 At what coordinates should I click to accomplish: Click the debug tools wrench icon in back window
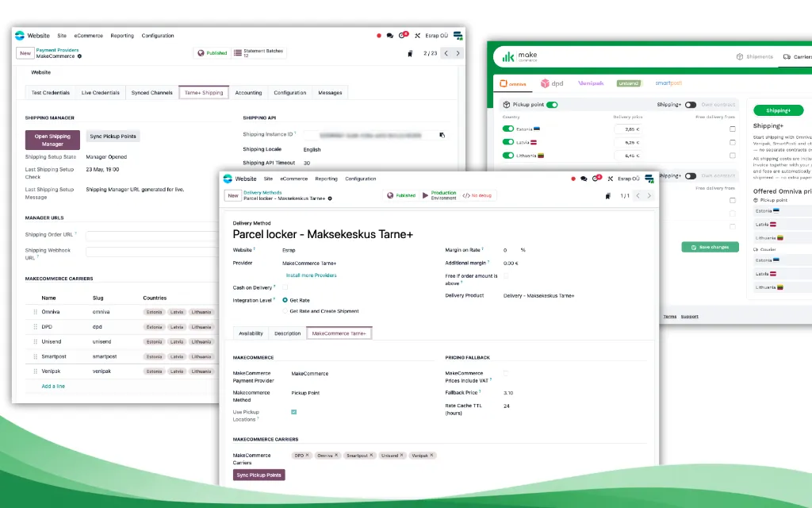pyautogui.click(x=417, y=36)
